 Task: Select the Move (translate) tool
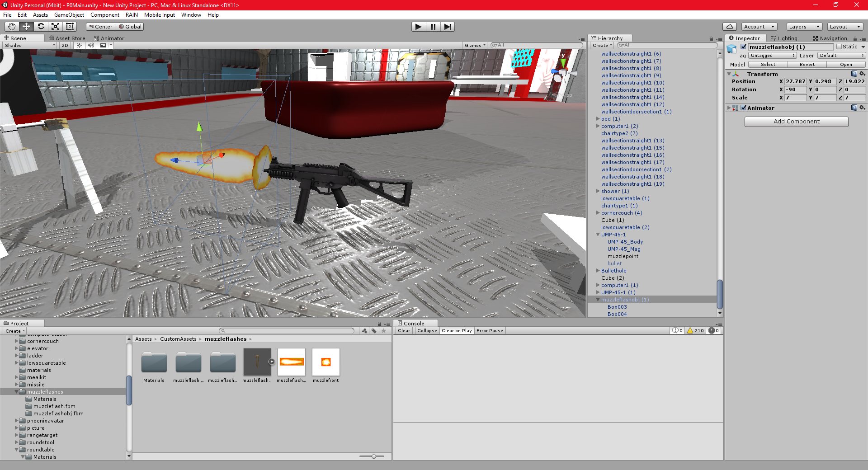26,27
